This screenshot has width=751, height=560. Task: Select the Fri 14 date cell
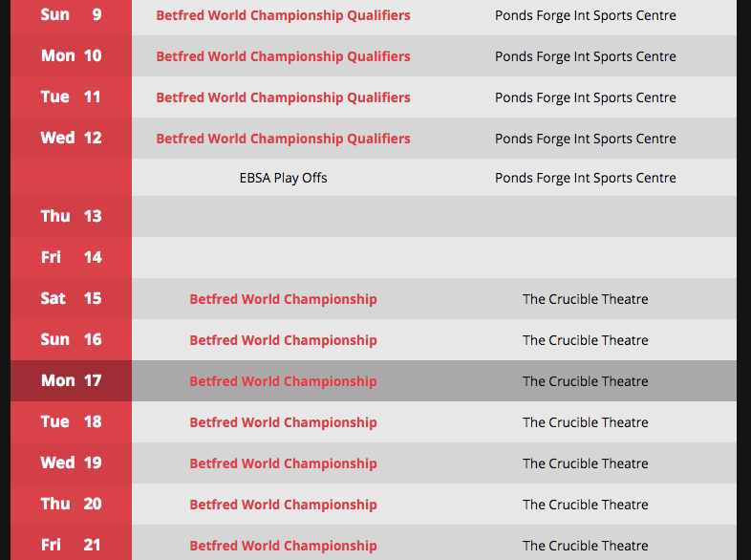point(71,257)
